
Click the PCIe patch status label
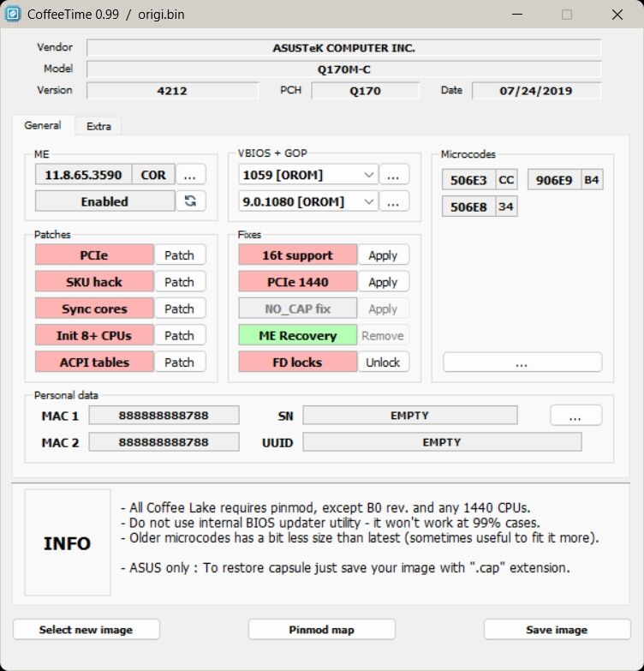tap(94, 255)
